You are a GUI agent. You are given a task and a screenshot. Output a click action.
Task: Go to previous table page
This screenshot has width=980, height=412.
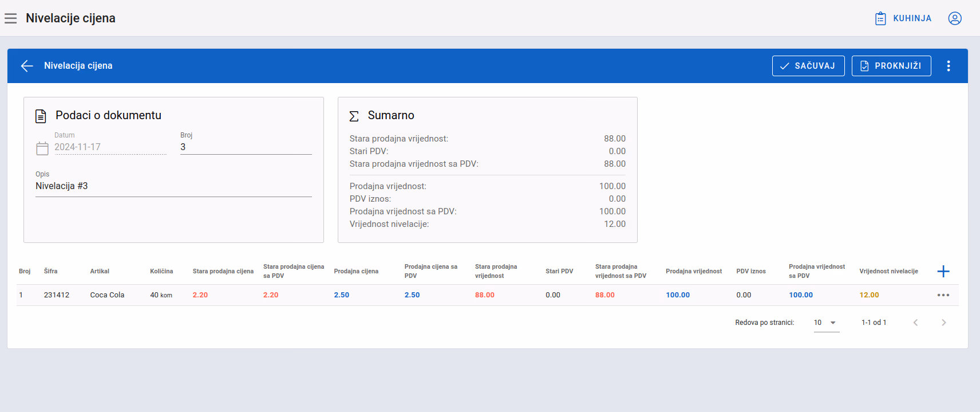click(915, 323)
